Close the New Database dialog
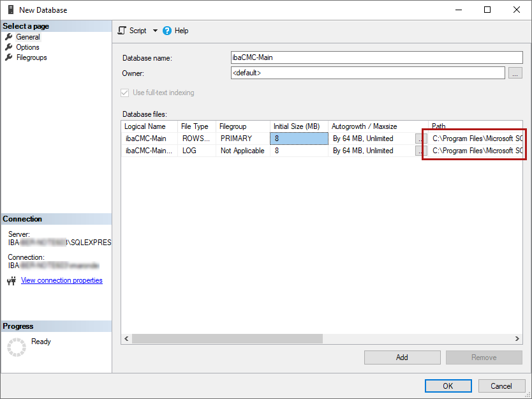Image resolution: width=532 pixels, height=399 pixels. [x=517, y=10]
